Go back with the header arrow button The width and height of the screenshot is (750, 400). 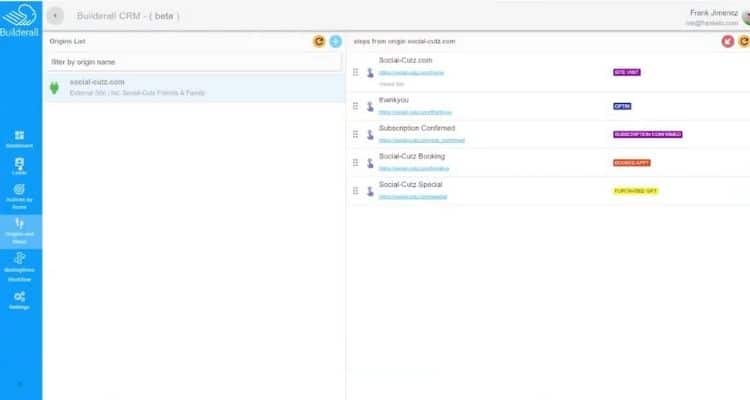pos(55,16)
